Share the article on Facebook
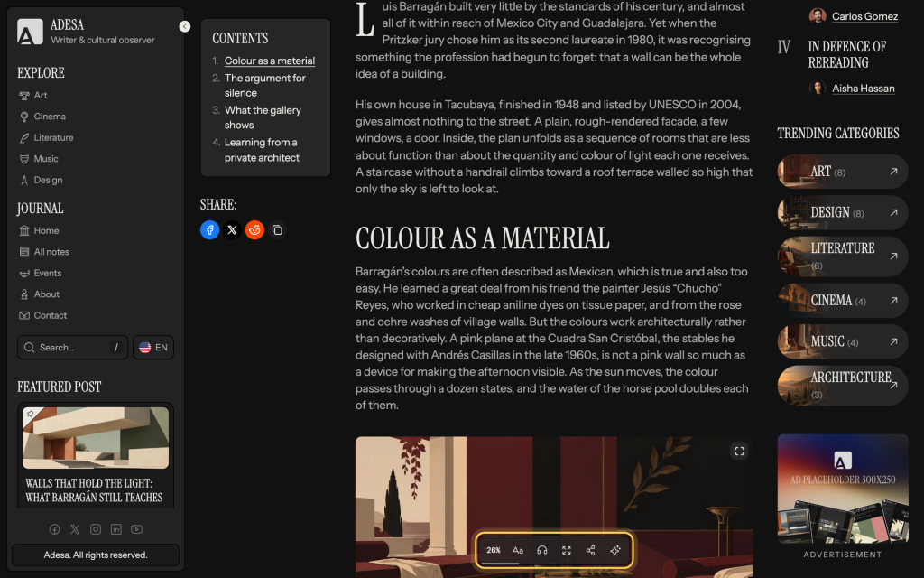Image resolution: width=924 pixels, height=578 pixels. point(209,230)
